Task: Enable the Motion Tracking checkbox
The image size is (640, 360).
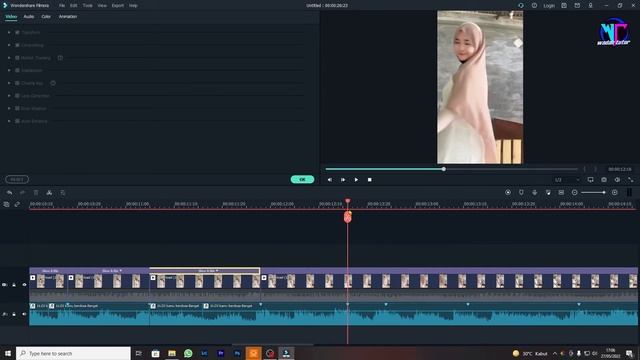Action: [17, 58]
